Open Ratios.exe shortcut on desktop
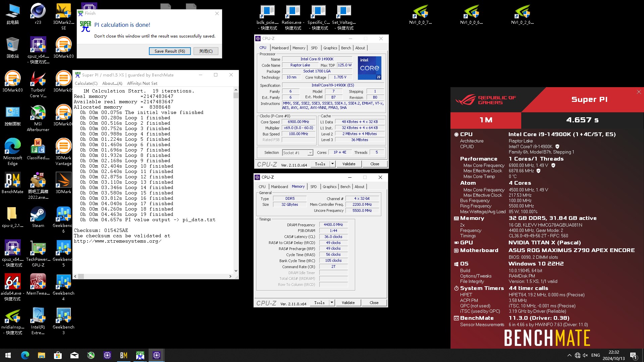Screen dimensions: 644x362 293,17
